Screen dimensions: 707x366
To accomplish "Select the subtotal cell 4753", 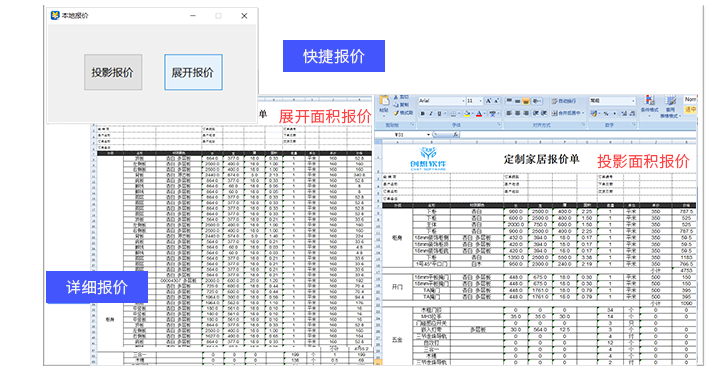I will coord(684,270).
